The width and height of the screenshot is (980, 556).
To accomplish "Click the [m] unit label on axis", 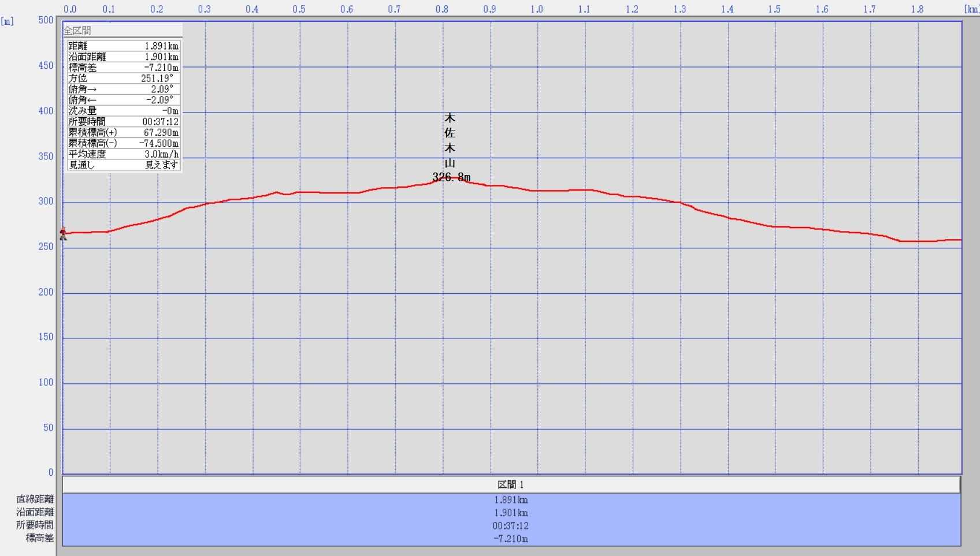I will pos(8,21).
